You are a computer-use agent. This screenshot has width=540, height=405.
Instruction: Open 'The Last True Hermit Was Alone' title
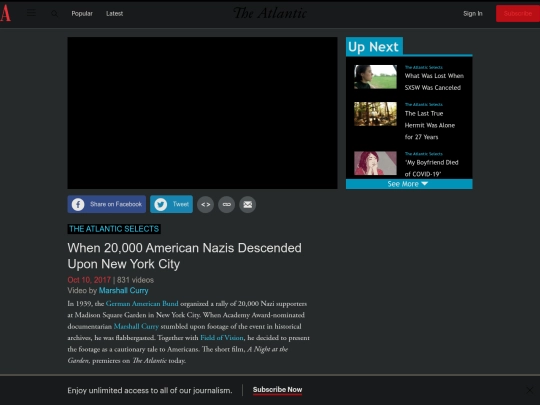(430, 125)
